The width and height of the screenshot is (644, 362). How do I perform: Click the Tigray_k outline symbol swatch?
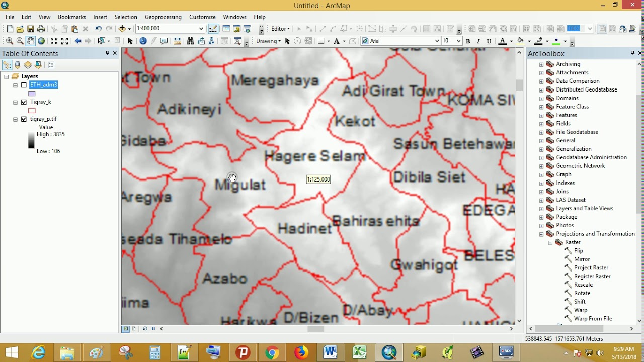point(32,111)
